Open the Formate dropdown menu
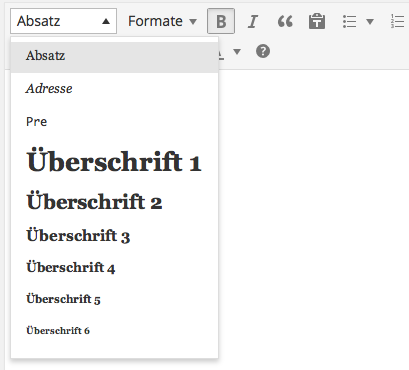The image size is (409, 370). click(x=162, y=21)
